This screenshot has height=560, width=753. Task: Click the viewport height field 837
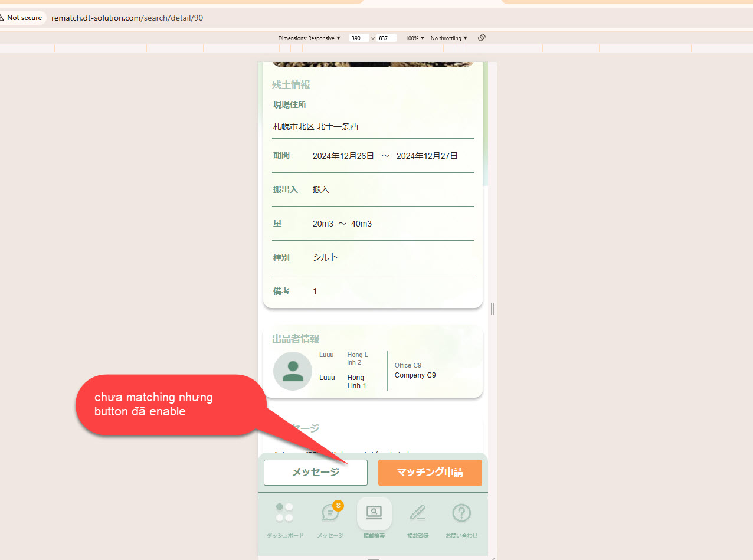(385, 38)
